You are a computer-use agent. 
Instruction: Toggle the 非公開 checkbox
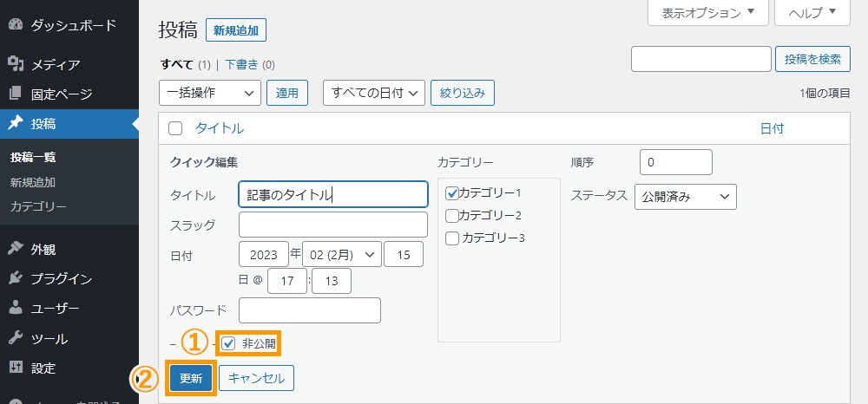[x=228, y=344]
